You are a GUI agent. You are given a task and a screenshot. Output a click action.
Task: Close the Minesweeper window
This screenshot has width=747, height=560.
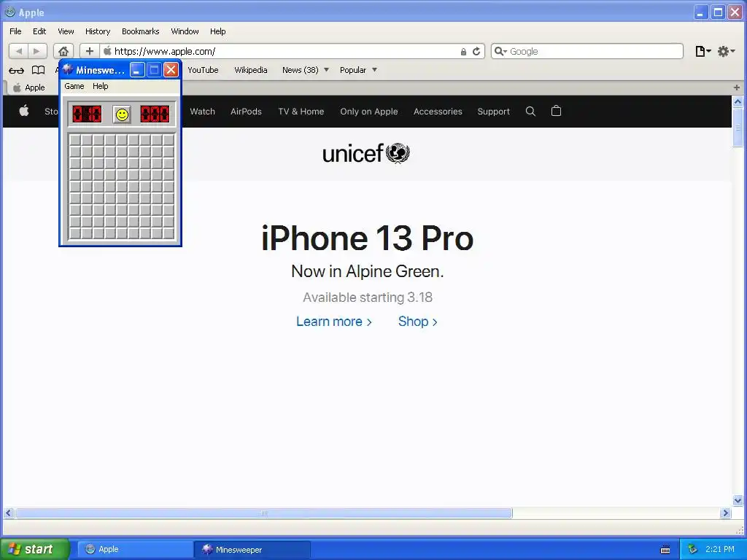tap(171, 70)
